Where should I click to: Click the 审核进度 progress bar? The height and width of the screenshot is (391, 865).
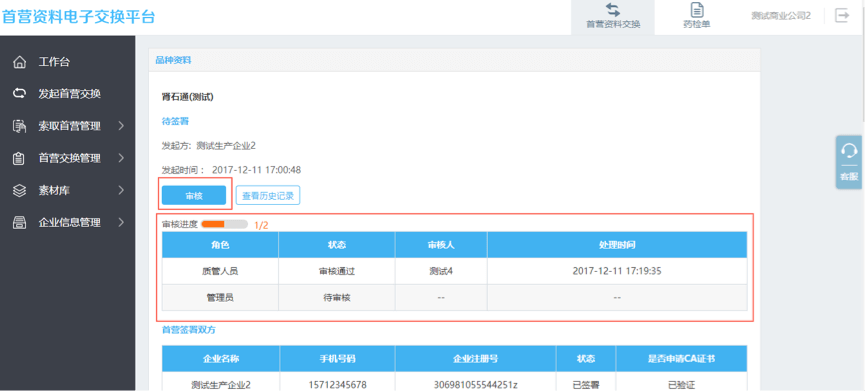tap(224, 224)
